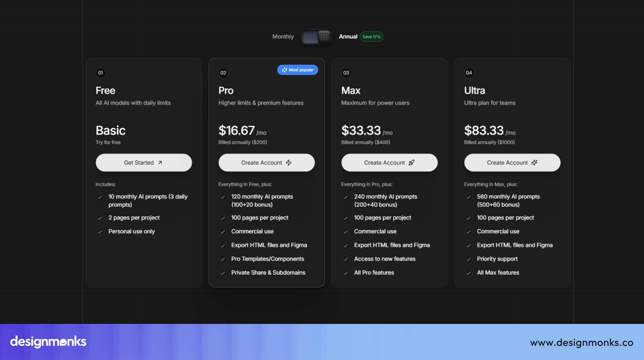Toggle the Monthly/Annual billing switch
Viewport: 644px width, 360px height.
point(316,37)
